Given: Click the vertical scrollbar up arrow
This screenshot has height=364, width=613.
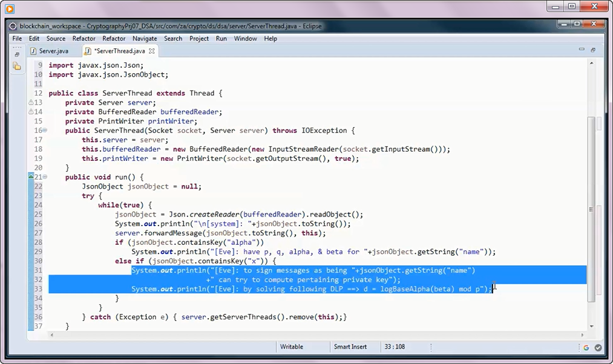Looking at the screenshot, I should tap(591, 63).
